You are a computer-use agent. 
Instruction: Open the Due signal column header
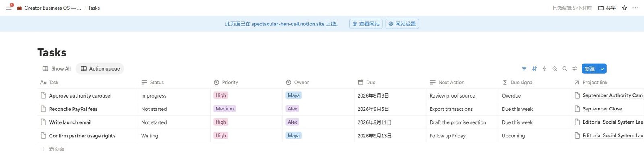pos(535,83)
